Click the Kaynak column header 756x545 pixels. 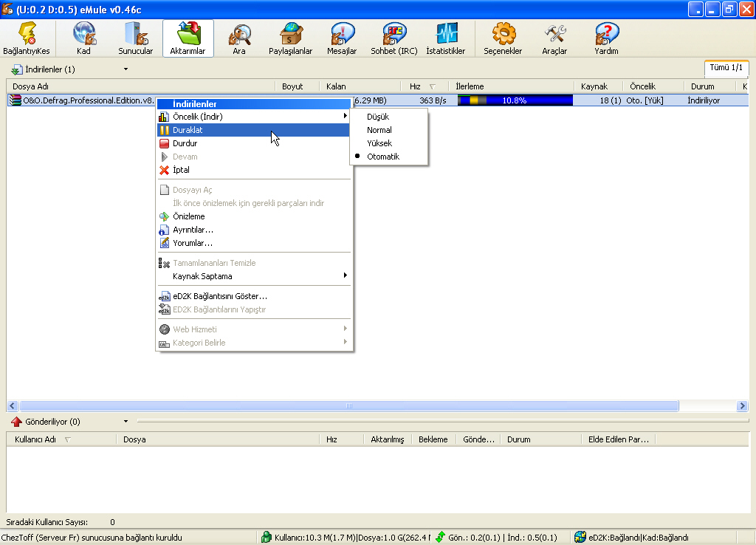[598, 86]
